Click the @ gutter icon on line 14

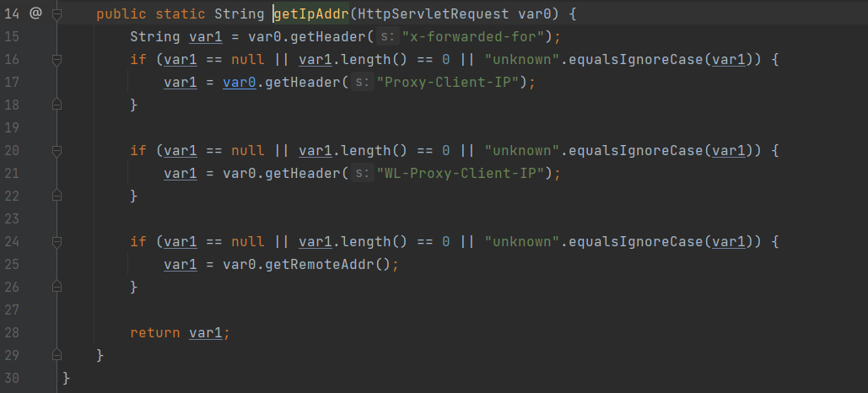[35, 14]
